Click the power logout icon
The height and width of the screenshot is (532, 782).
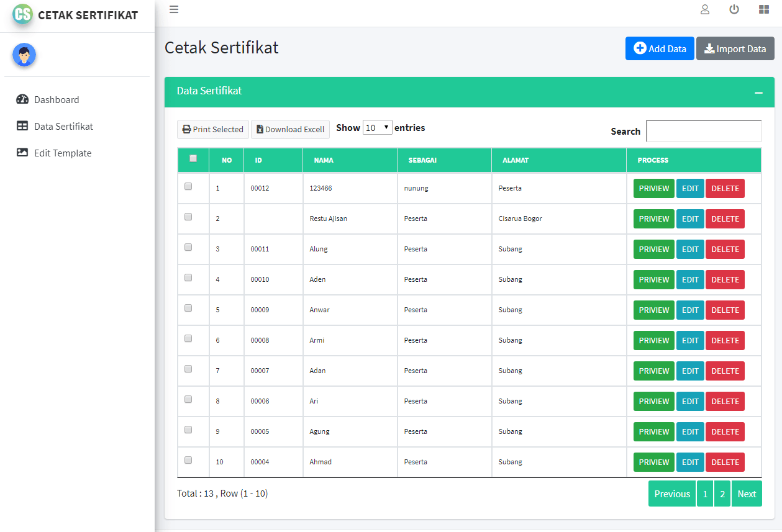(734, 9)
